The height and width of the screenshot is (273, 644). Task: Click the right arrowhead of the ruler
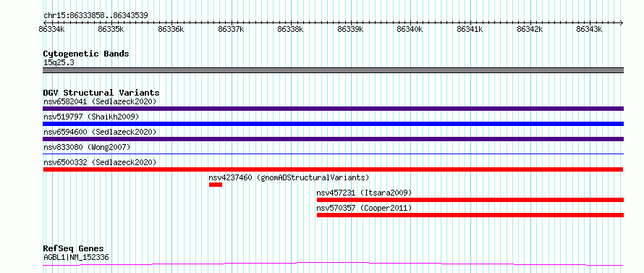pos(622,22)
